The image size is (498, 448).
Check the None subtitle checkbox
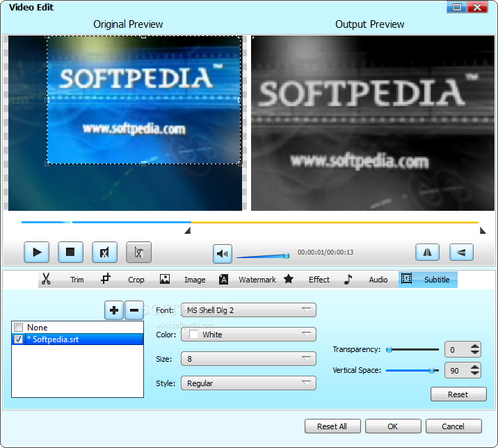point(18,327)
